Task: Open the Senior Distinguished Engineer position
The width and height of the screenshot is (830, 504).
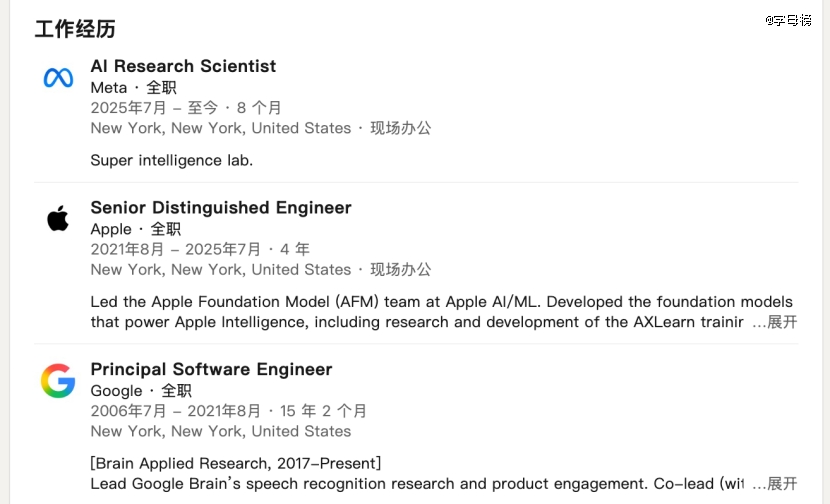Action: (x=221, y=208)
